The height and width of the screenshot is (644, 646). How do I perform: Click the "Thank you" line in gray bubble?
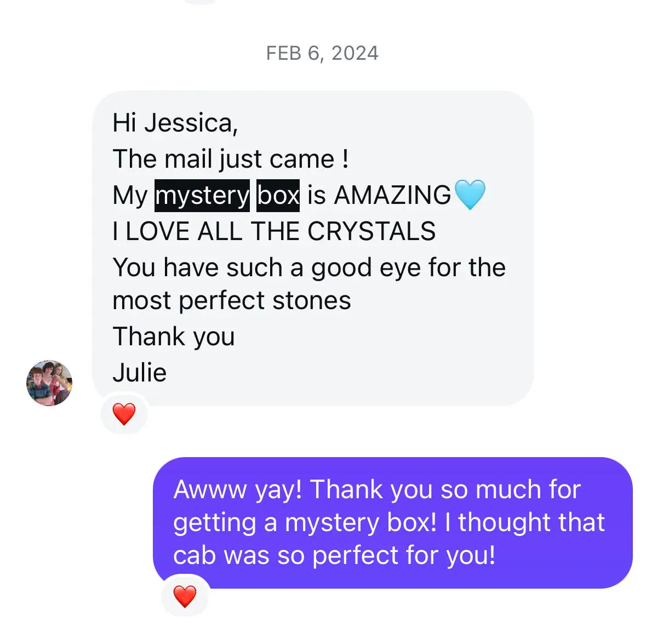pos(174,337)
